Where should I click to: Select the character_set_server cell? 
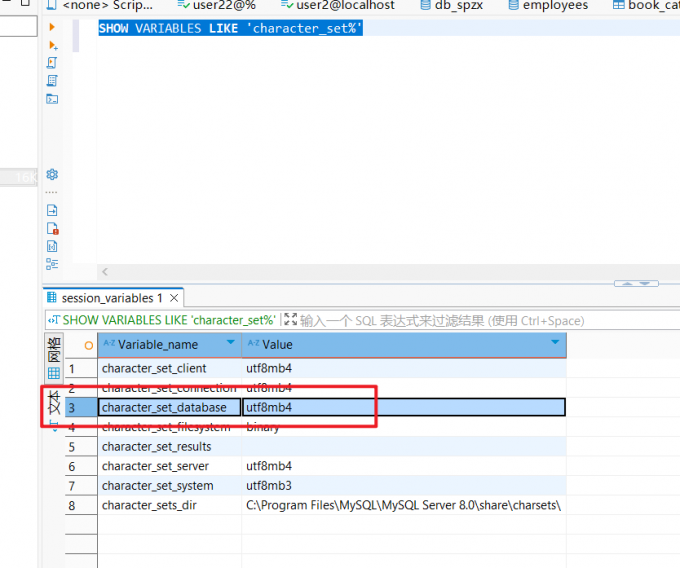click(x=155, y=466)
